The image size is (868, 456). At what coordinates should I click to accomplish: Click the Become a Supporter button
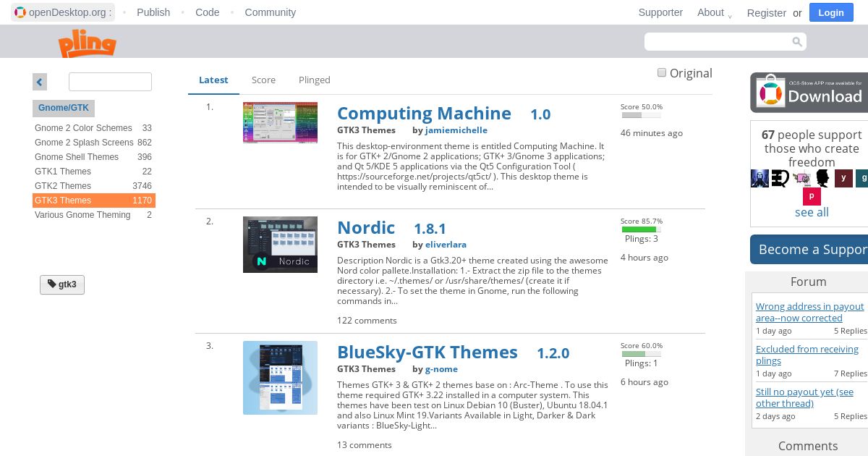pos(809,250)
